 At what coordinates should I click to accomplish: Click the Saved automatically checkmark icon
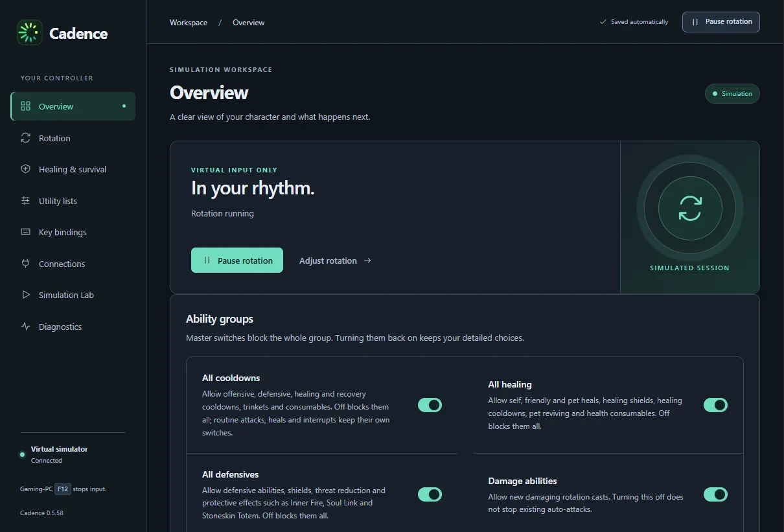603,22
